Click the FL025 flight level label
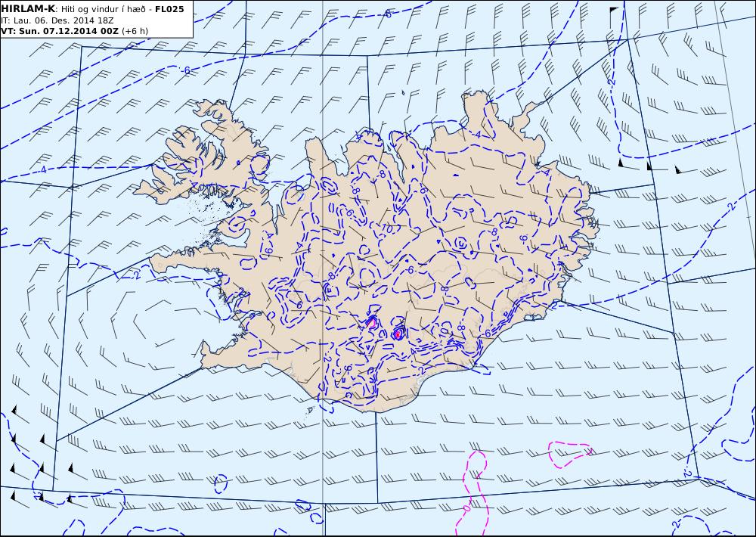This screenshot has width=756, height=537. (169, 9)
